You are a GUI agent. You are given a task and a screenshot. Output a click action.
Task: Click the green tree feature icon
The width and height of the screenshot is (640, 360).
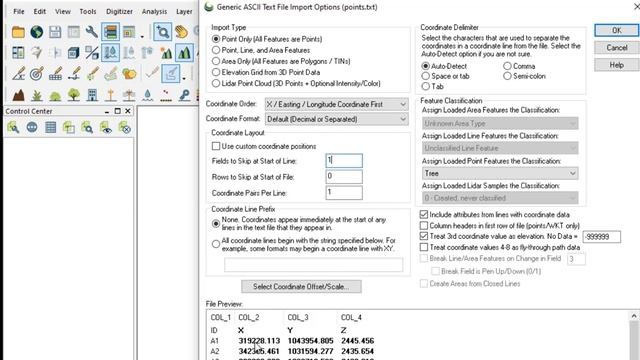(x=74, y=95)
